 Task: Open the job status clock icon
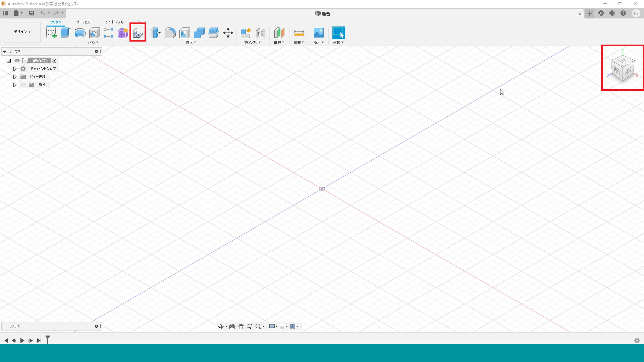click(612, 13)
